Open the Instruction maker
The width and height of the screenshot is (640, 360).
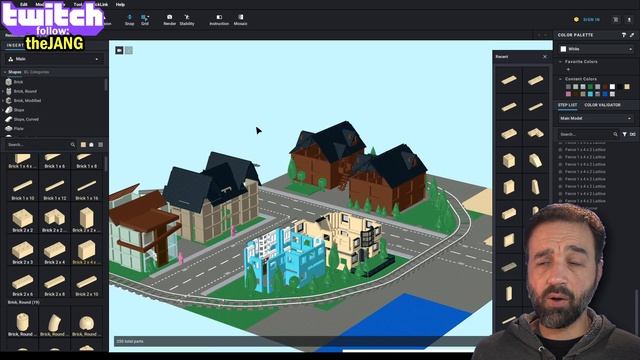click(219, 20)
